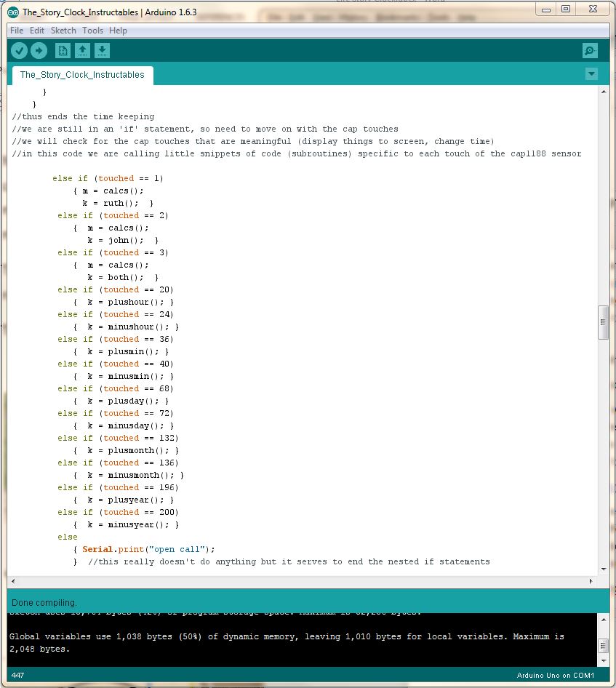Click the line "else if (touched == 1)"
The image size is (616, 688).
pyautogui.click(x=108, y=179)
